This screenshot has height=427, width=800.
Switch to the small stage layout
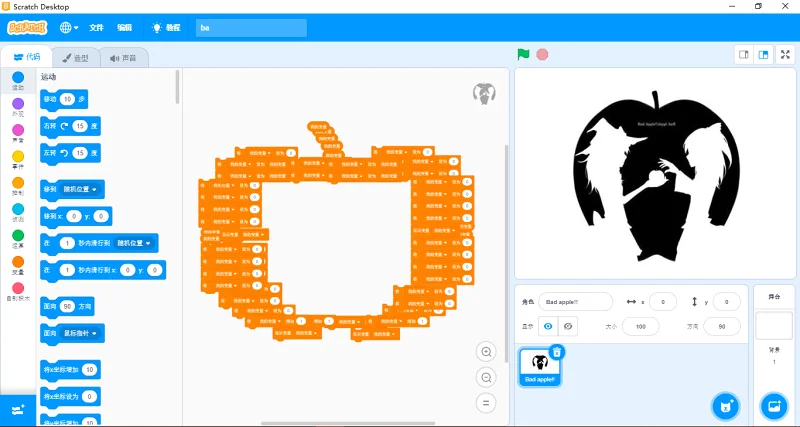click(x=744, y=55)
